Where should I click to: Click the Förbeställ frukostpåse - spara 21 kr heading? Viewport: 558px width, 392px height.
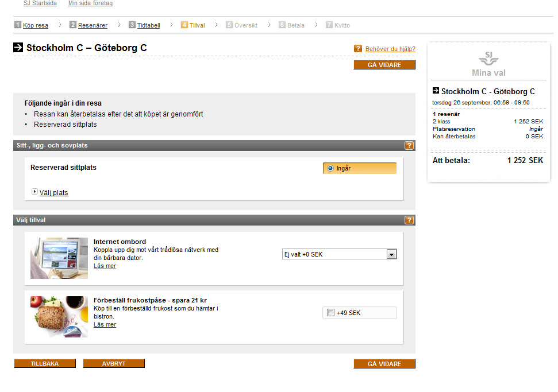(150, 300)
